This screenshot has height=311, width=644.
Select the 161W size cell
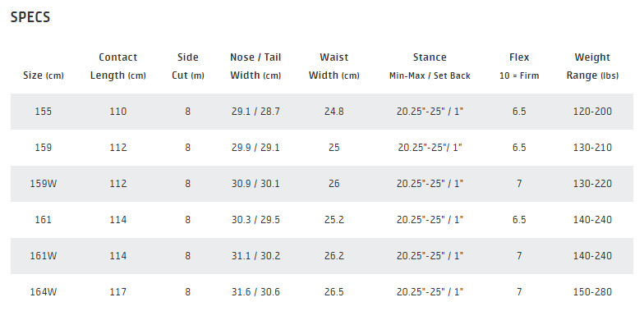[43, 256]
